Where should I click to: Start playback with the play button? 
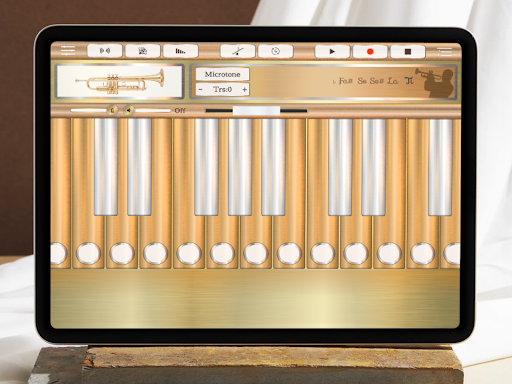coord(332,52)
